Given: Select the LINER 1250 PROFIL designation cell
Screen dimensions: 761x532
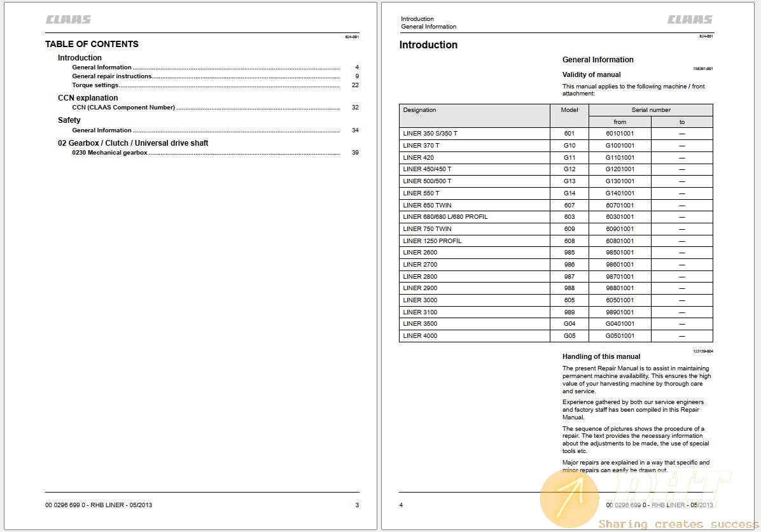Looking at the screenshot, I should (475, 241).
